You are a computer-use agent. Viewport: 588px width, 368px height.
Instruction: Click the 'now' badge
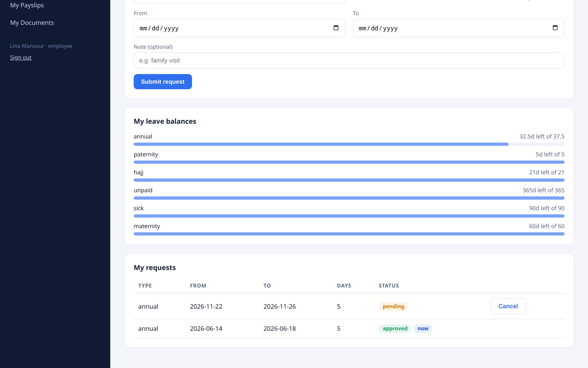pyautogui.click(x=423, y=329)
